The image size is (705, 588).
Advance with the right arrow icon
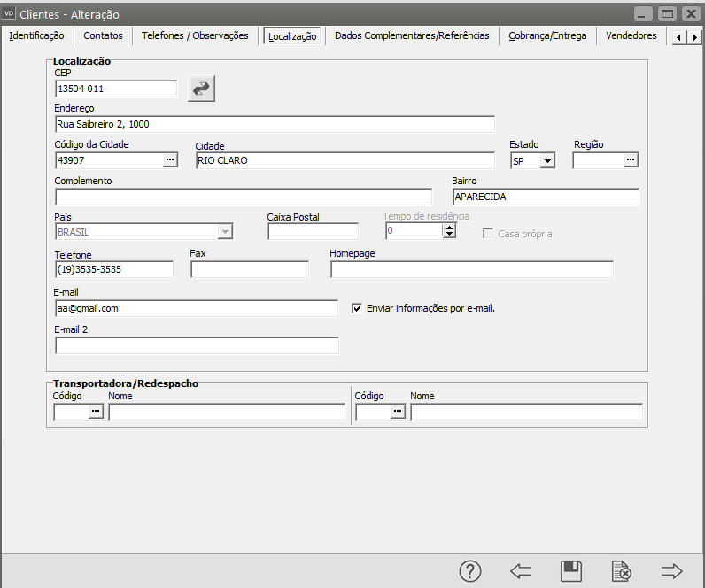tap(672, 571)
